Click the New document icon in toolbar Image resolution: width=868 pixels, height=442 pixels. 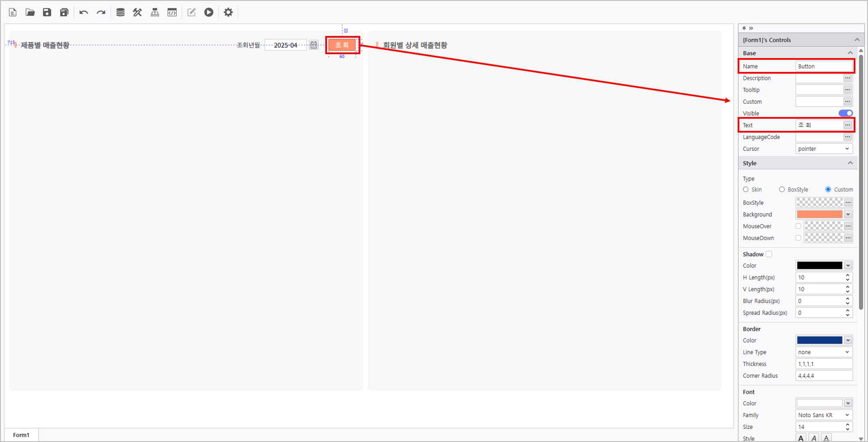point(13,12)
